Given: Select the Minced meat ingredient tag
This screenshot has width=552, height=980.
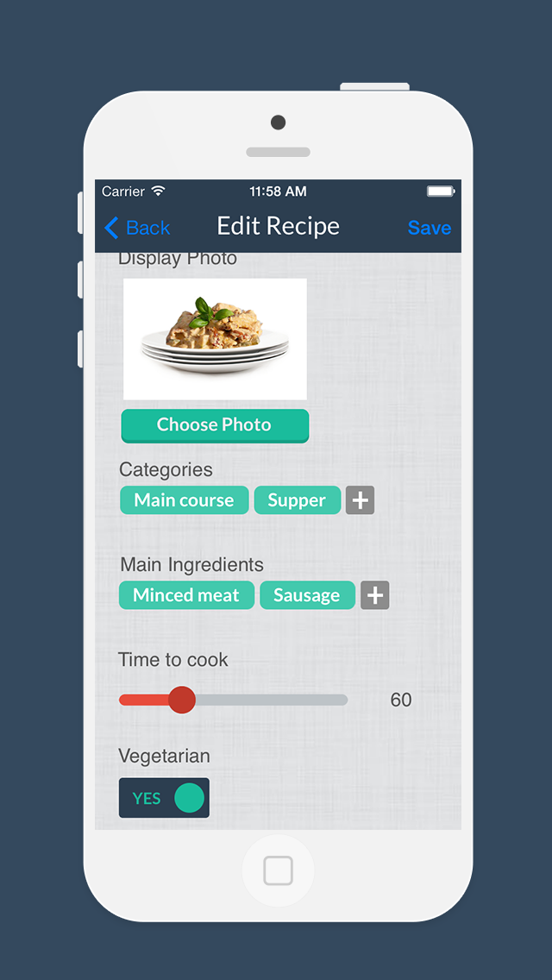Looking at the screenshot, I should (186, 595).
